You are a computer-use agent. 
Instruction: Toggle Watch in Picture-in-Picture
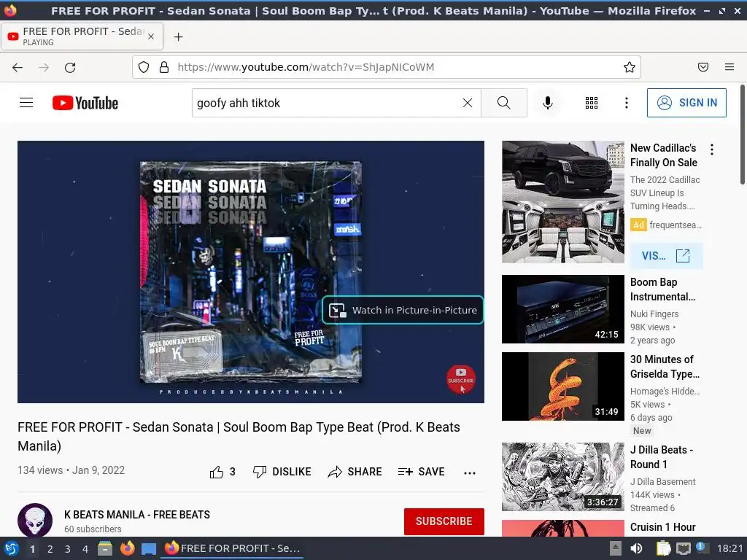tap(403, 310)
